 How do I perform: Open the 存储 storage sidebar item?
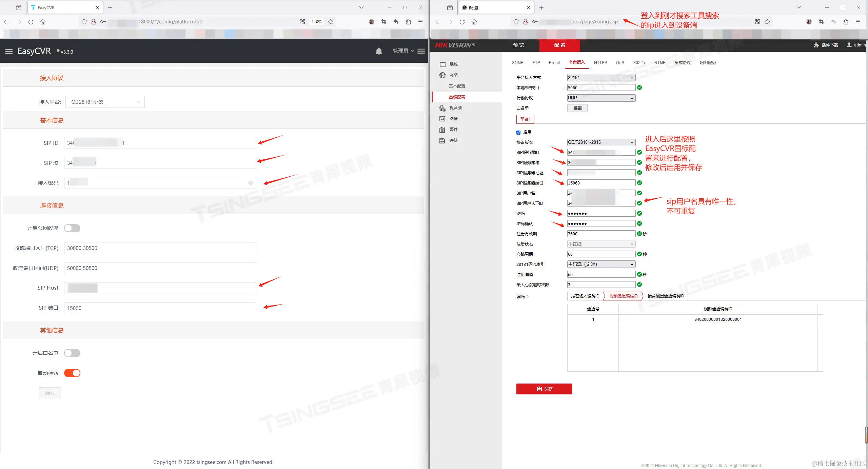pyautogui.click(x=453, y=140)
